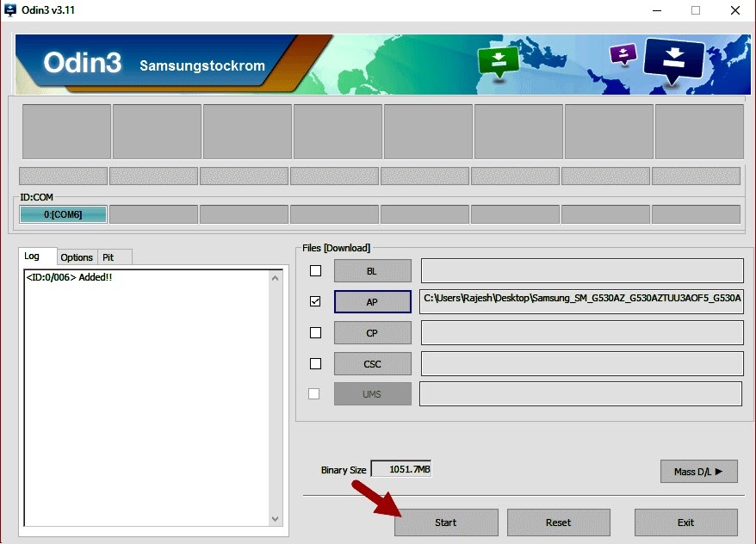Click the log scrollbar down arrow

(x=275, y=519)
